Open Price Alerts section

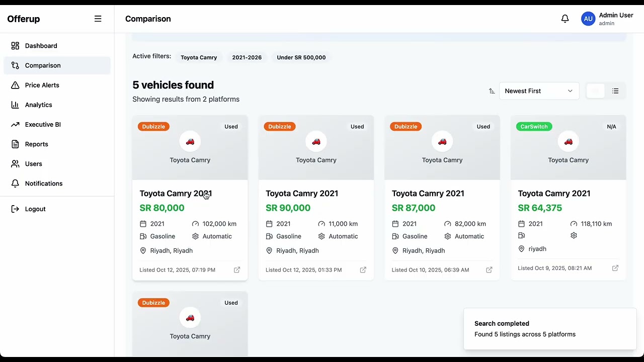[x=57, y=85]
